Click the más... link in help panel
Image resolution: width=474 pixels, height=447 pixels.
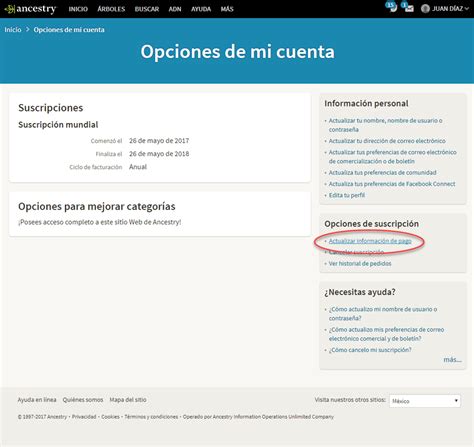452,360
